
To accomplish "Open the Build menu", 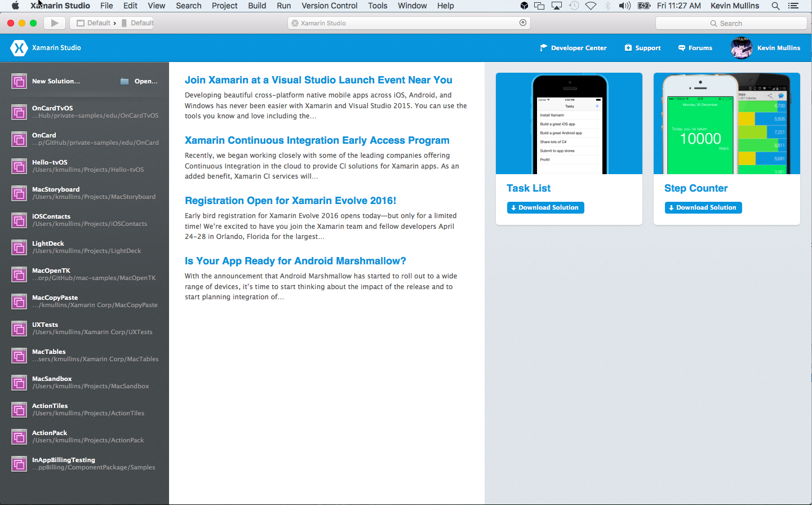I will [x=257, y=6].
